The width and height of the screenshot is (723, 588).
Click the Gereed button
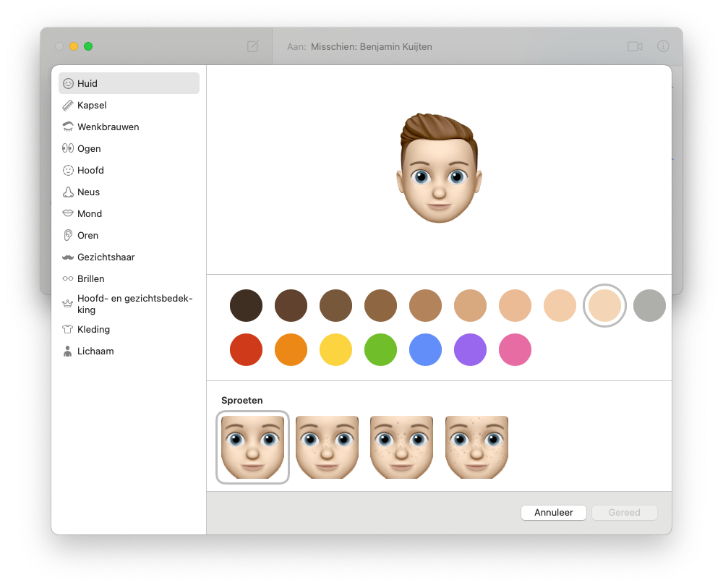(x=625, y=512)
